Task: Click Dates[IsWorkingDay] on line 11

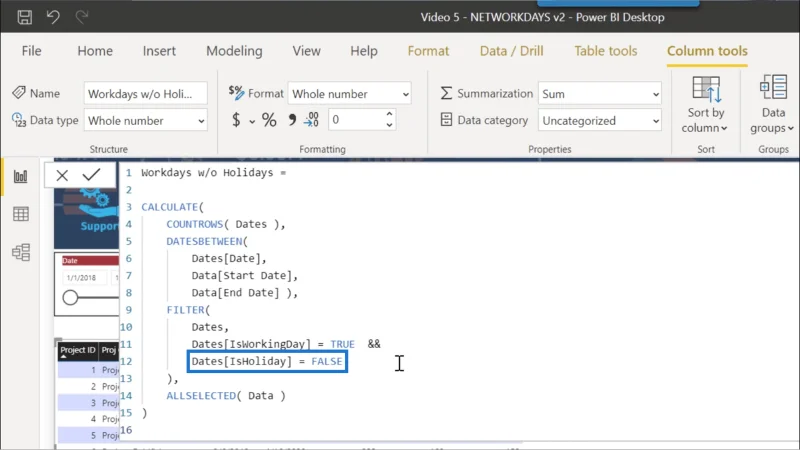Action: 251,344
